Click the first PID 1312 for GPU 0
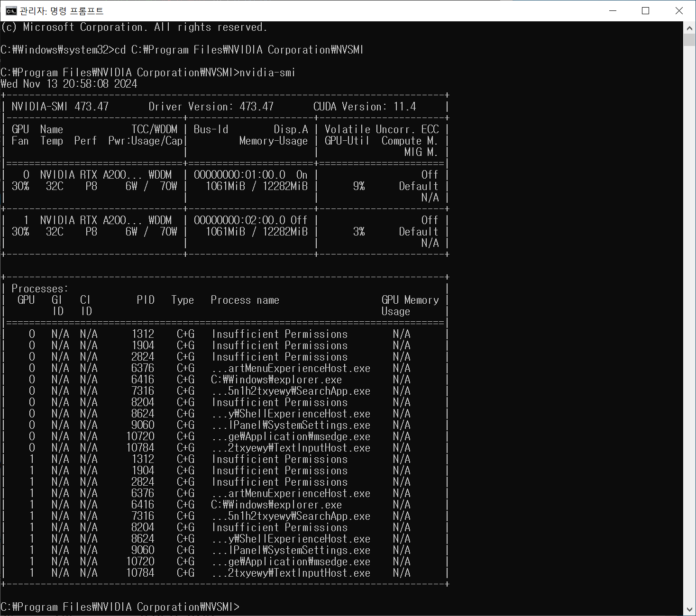Viewport: 696px width, 616px height. click(x=143, y=334)
